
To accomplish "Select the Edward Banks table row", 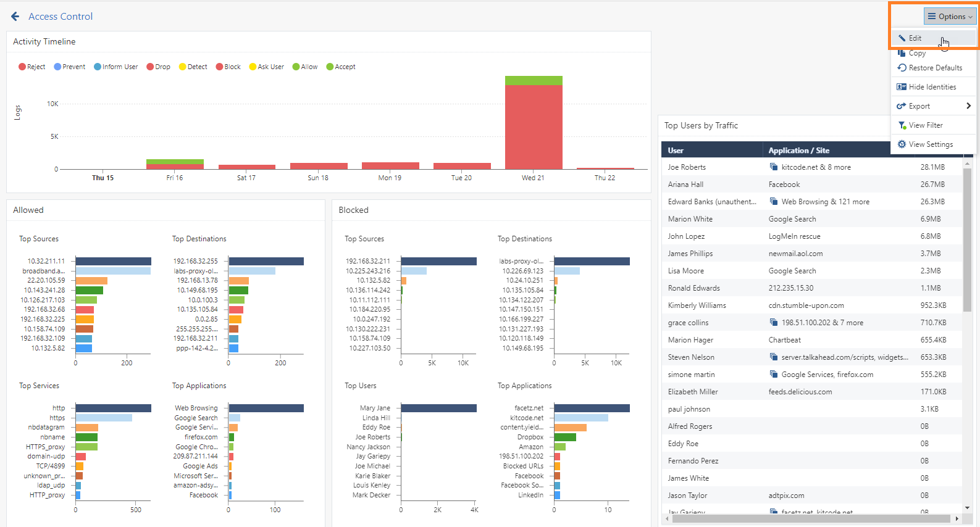I will tap(811, 202).
